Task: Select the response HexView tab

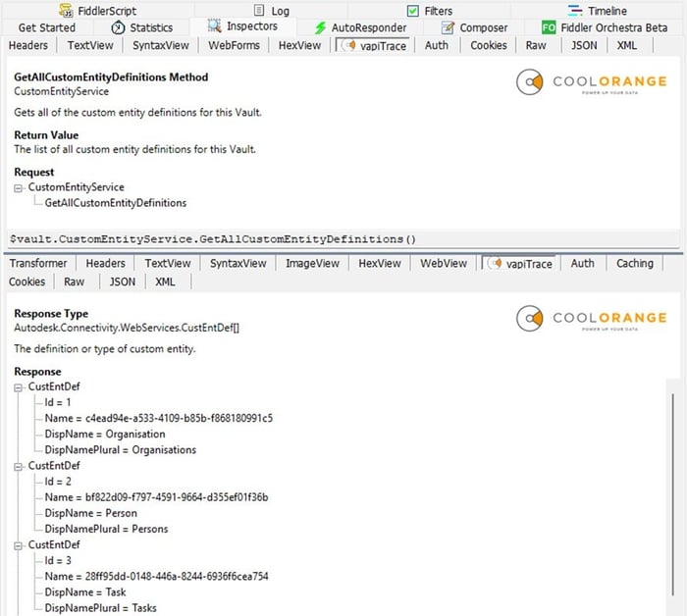Action: tap(380, 263)
